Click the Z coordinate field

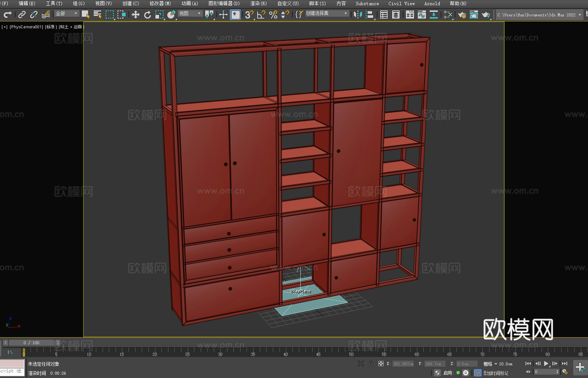click(x=467, y=364)
